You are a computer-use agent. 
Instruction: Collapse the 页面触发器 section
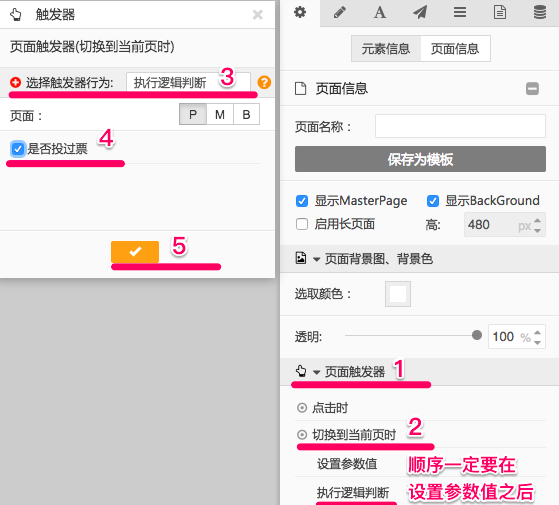coord(316,372)
